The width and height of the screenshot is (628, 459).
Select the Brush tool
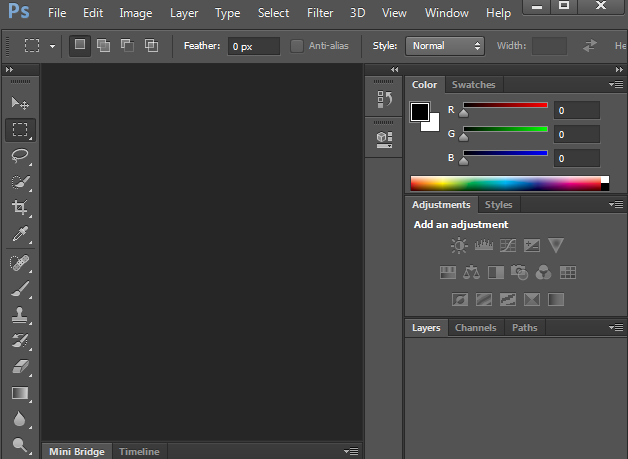(x=20, y=289)
